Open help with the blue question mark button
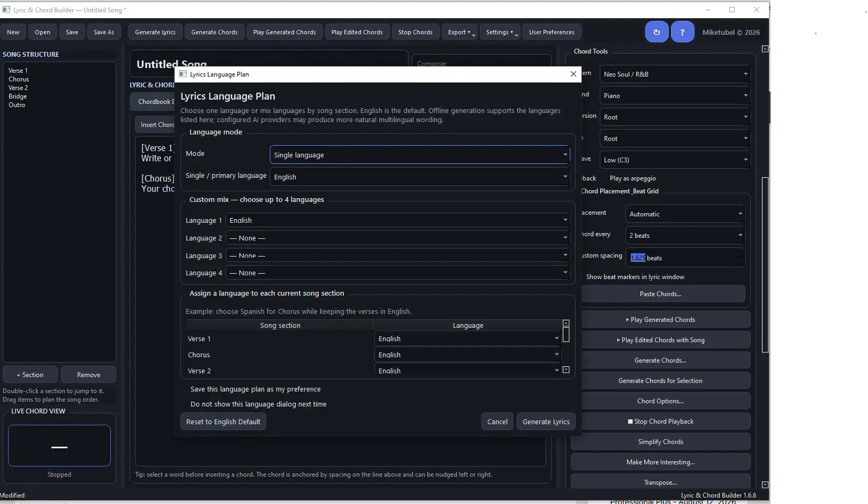The height and width of the screenshot is (504, 868). coord(682,32)
